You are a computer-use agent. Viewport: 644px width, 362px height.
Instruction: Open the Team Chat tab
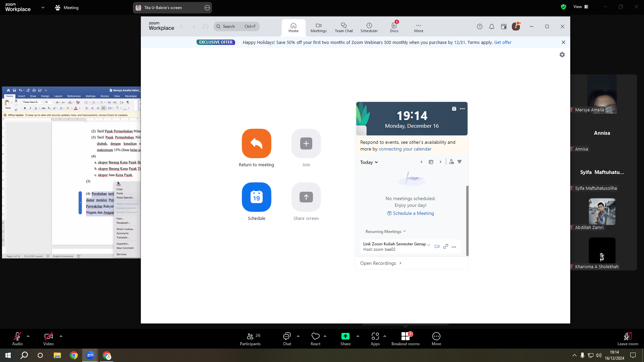tap(344, 27)
